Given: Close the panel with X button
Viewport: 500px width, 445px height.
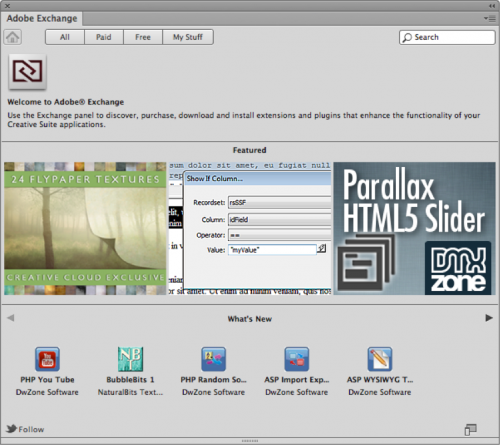Looking at the screenshot, I should pyautogui.click(x=7, y=6).
